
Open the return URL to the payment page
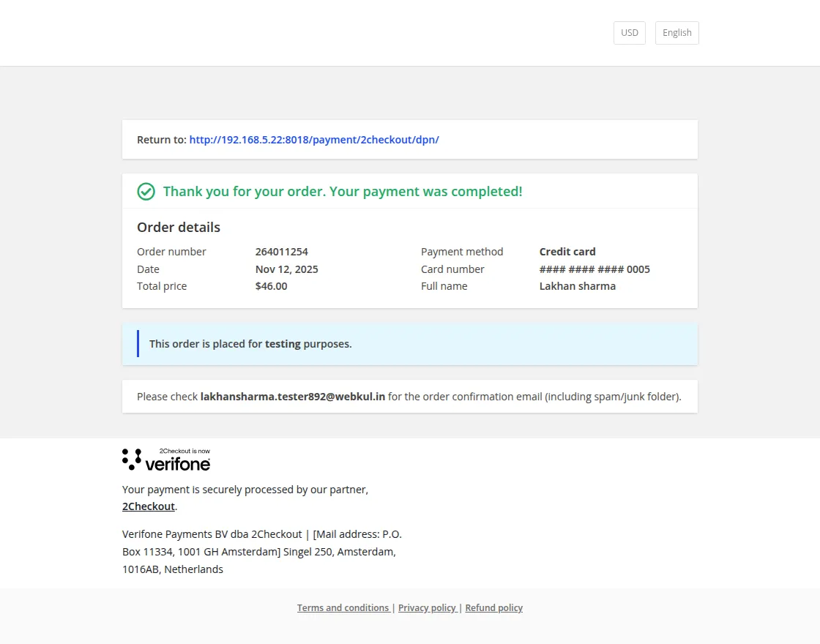pyautogui.click(x=313, y=139)
